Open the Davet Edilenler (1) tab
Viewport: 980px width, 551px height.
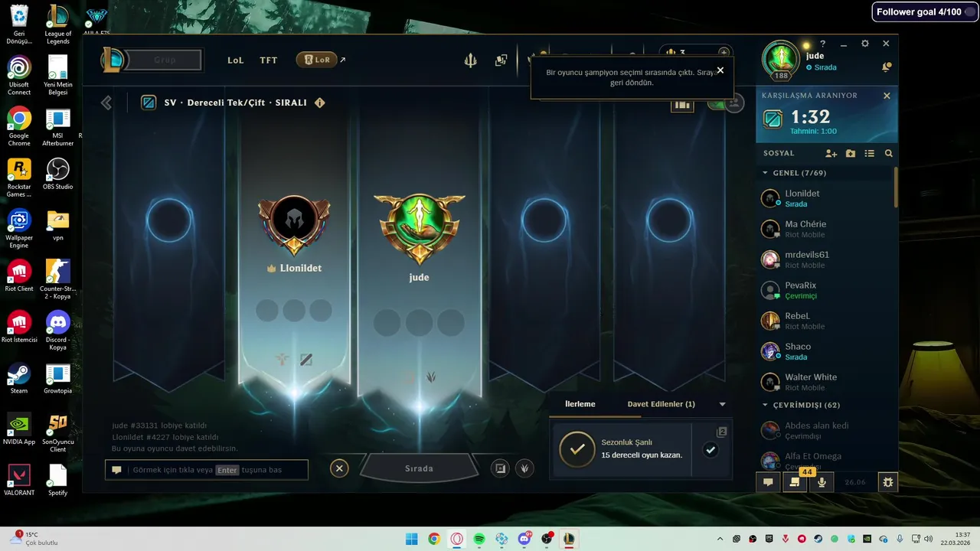661,404
